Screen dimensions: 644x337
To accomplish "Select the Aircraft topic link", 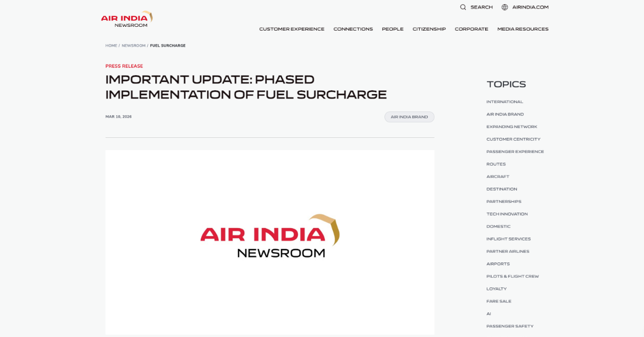I will [x=497, y=177].
